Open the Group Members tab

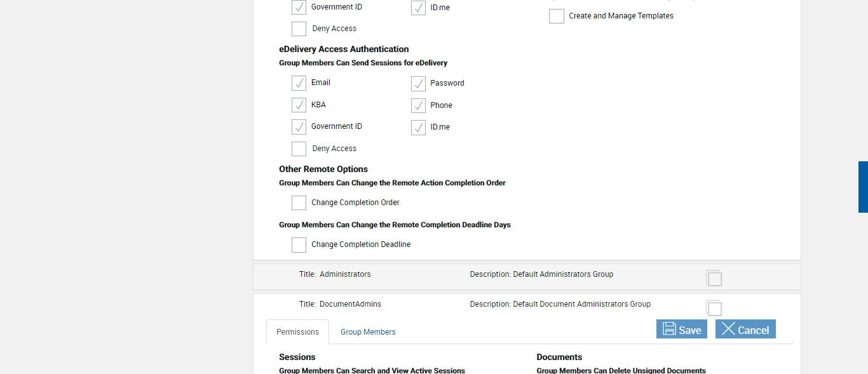click(x=368, y=332)
